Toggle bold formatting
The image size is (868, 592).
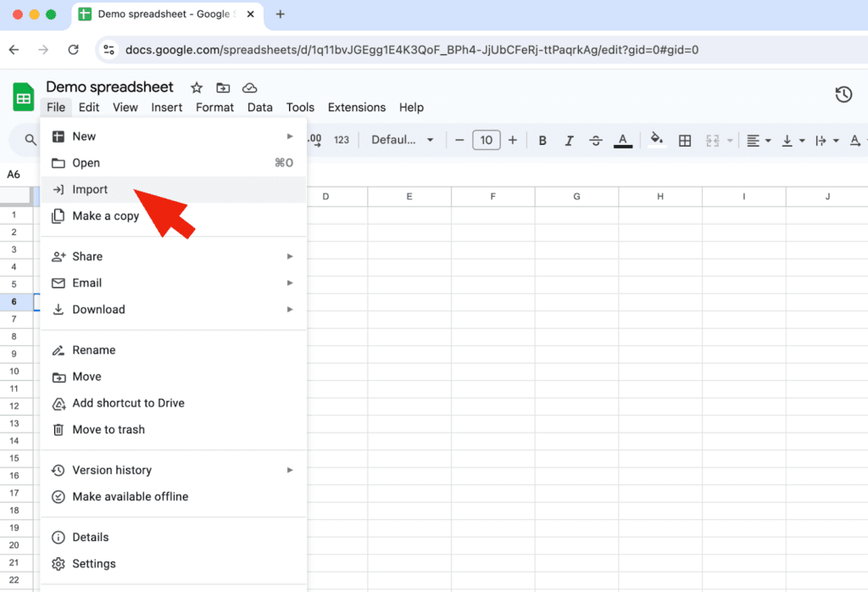click(x=542, y=140)
